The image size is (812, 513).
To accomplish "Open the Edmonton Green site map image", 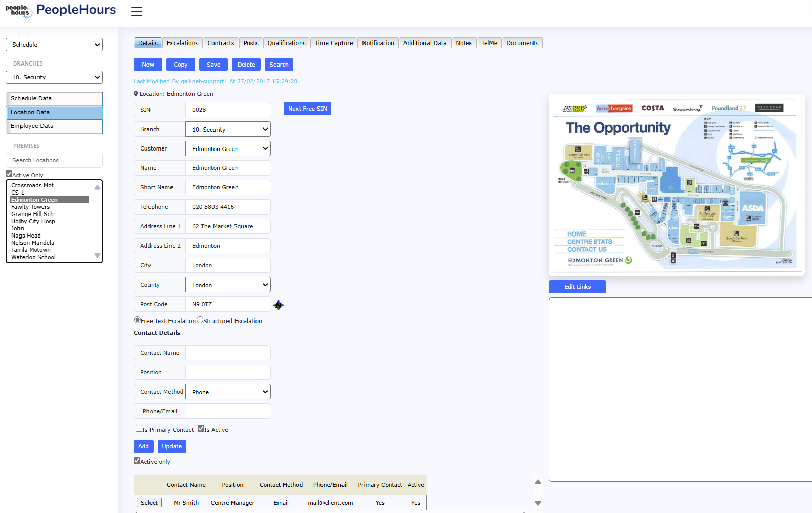I will [x=676, y=185].
